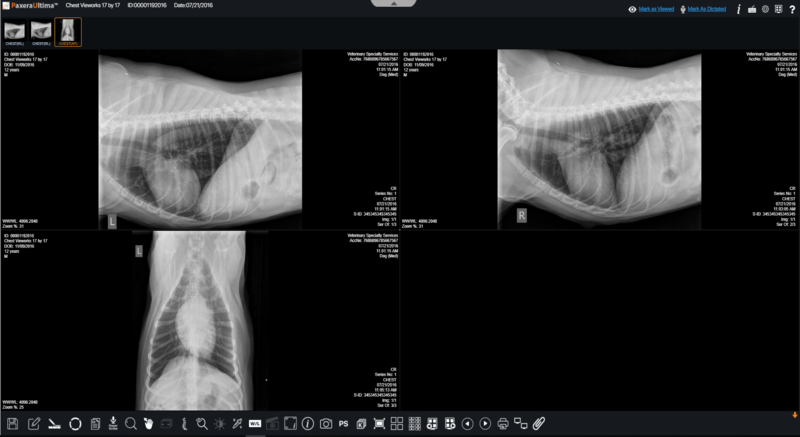The height and width of the screenshot is (437, 800).
Task: Open the grid layout selector
Action: (x=396, y=424)
